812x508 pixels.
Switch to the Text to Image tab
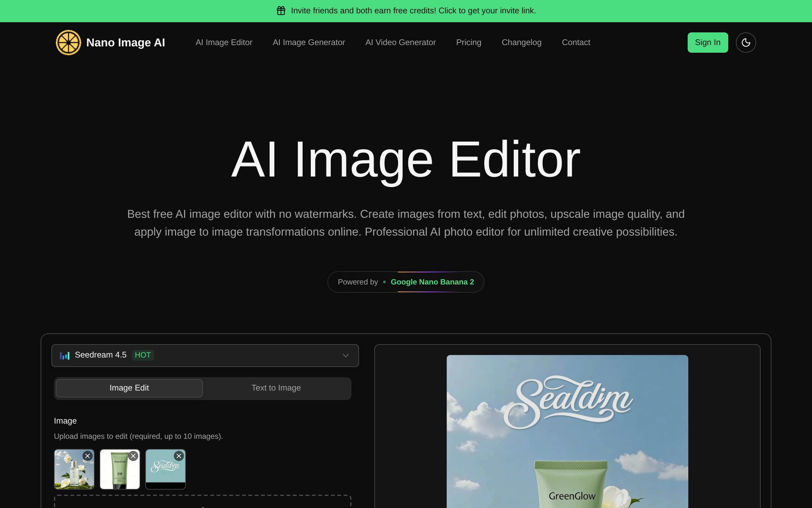tap(276, 388)
